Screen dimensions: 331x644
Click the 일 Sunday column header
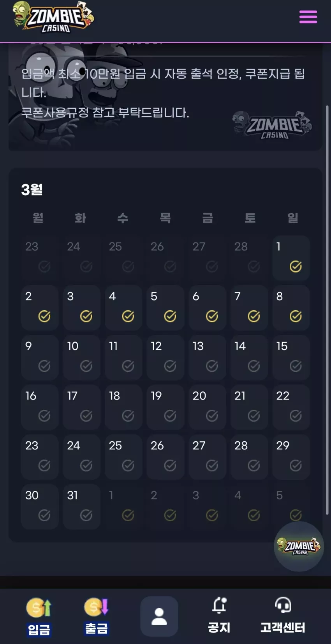pos(292,218)
